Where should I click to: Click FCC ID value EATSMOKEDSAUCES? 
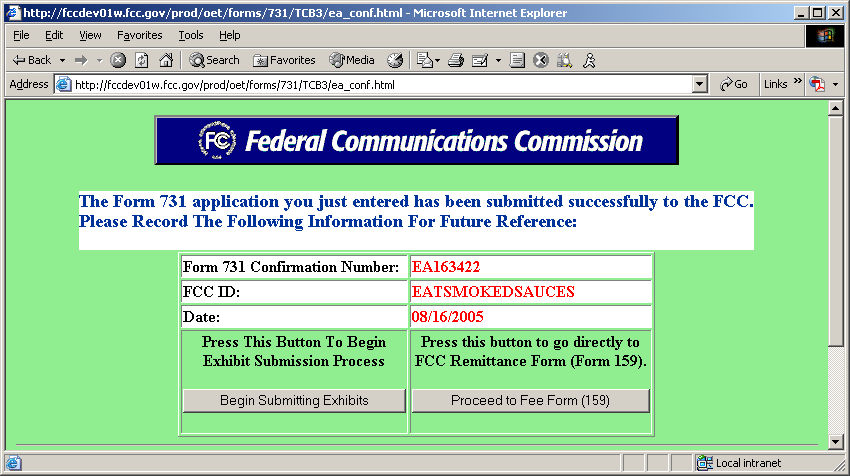click(x=493, y=292)
